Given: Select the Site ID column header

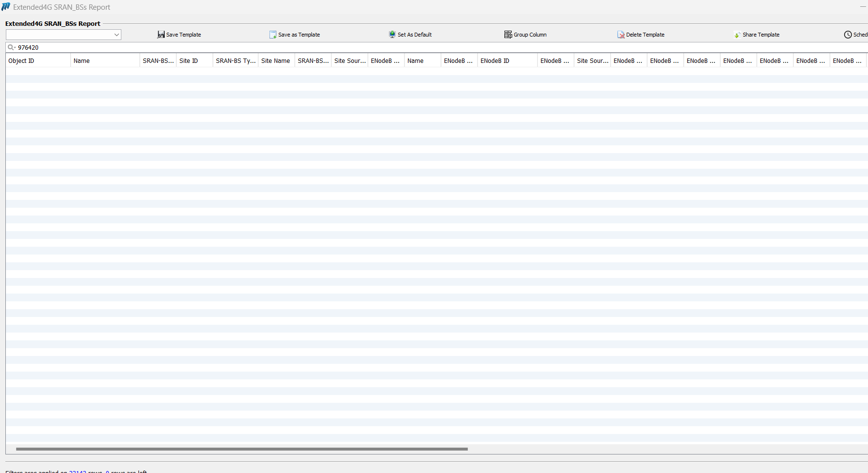Looking at the screenshot, I should tap(194, 61).
